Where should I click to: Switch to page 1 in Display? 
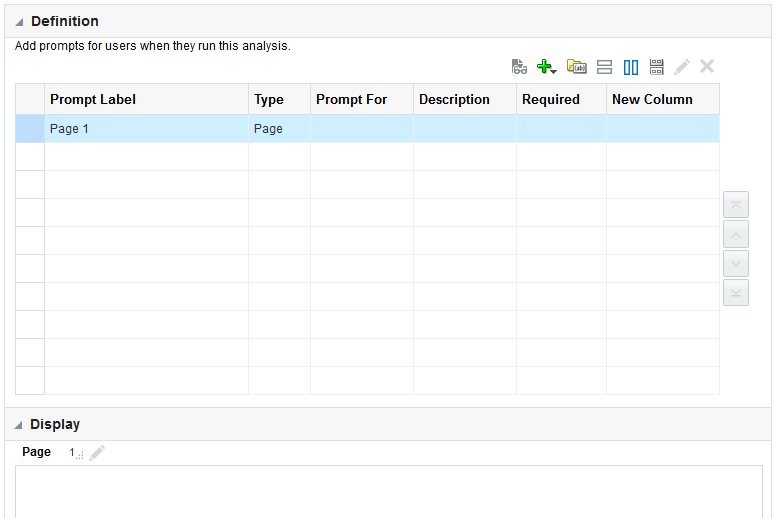tap(73, 453)
